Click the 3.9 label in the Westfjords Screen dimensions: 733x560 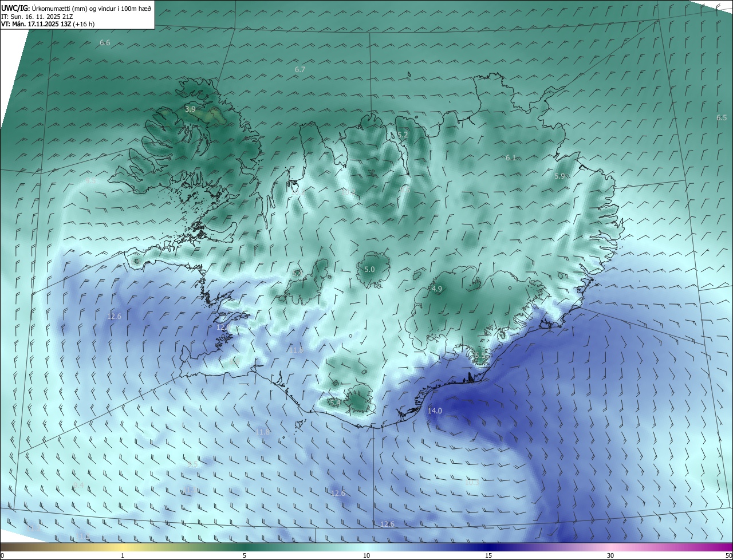point(191,108)
